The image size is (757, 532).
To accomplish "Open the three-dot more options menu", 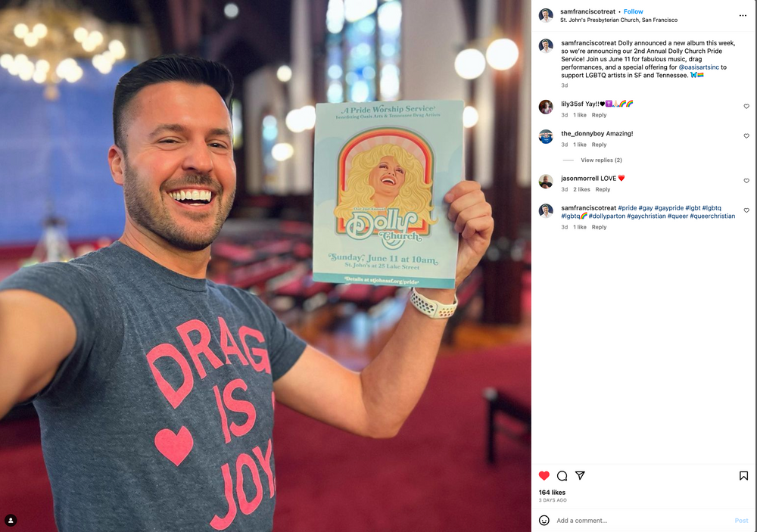I will pyautogui.click(x=743, y=16).
